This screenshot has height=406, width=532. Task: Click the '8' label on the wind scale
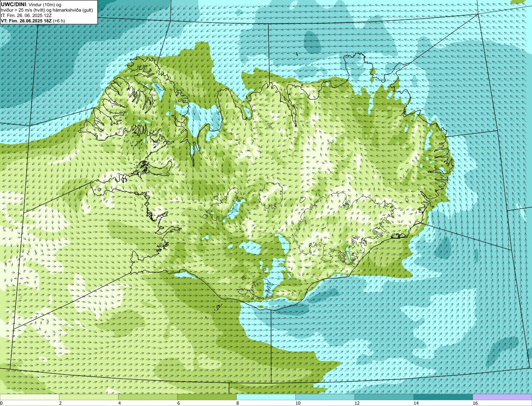238,403
